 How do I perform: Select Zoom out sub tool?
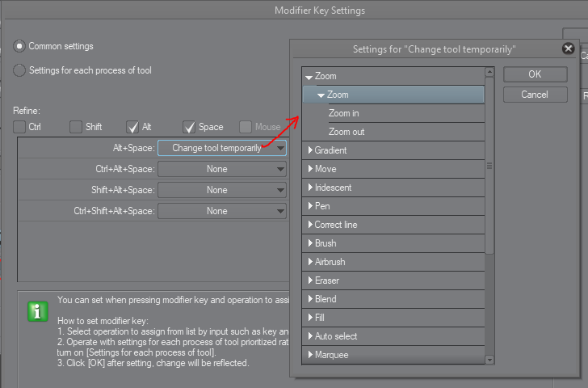pyautogui.click(x=346, y=132)
